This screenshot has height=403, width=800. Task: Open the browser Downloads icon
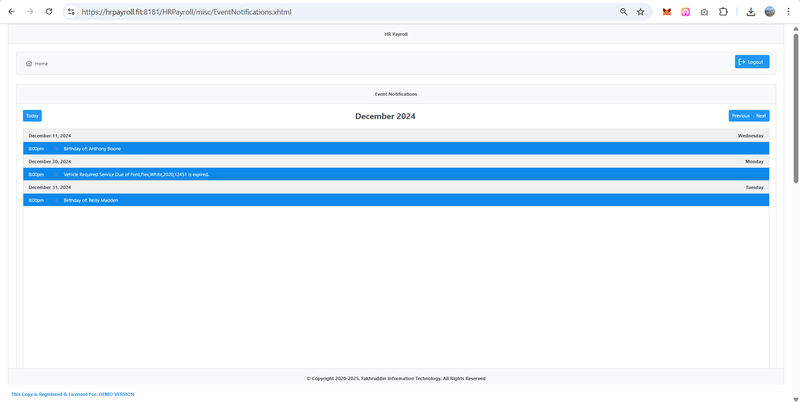(x=751, y=12)
